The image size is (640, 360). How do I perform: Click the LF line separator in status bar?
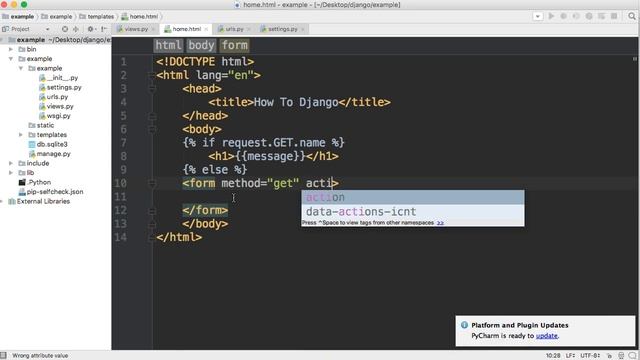click(570, 356)
